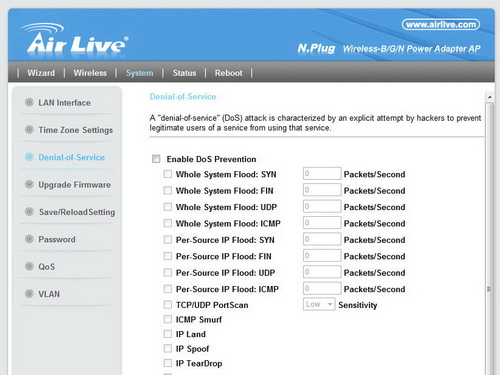500x375 pixels.
Task: Click the bullet icon next to Time Zone Settings
Action: click(x=29, y=129)
